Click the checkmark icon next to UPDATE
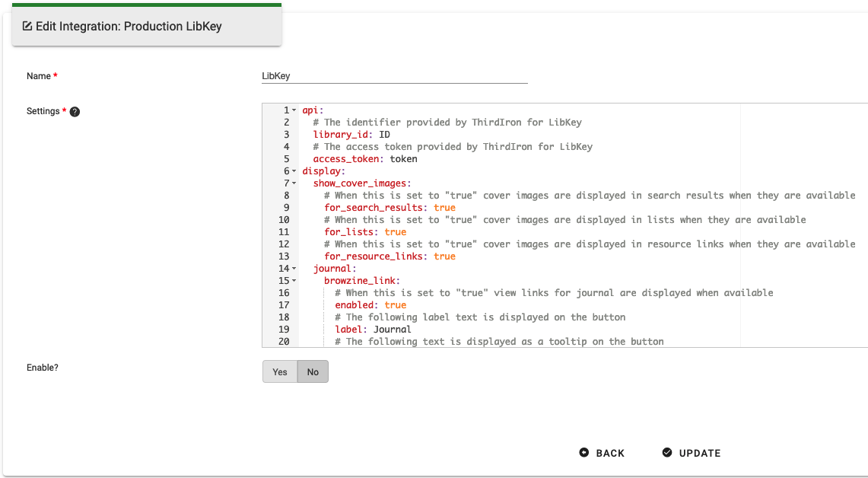Screen dimensions: 868x478 667,453
